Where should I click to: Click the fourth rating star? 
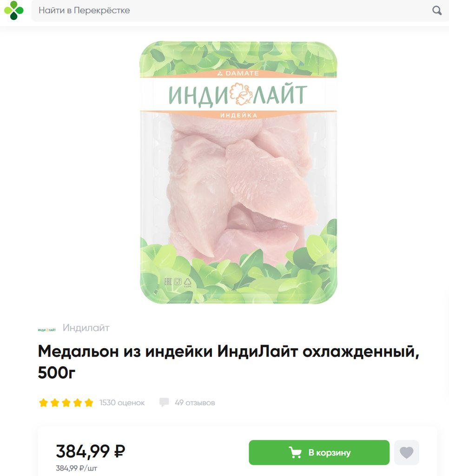(x=78, y=403)
